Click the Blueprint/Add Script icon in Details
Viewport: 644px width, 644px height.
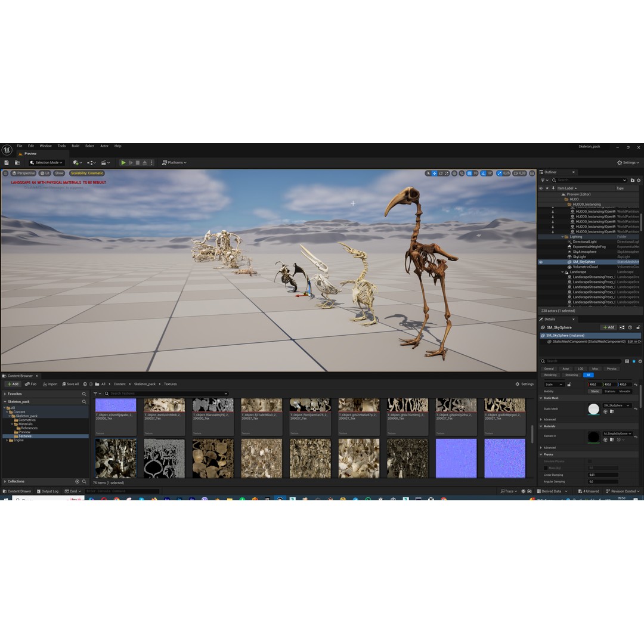point(622,327)
